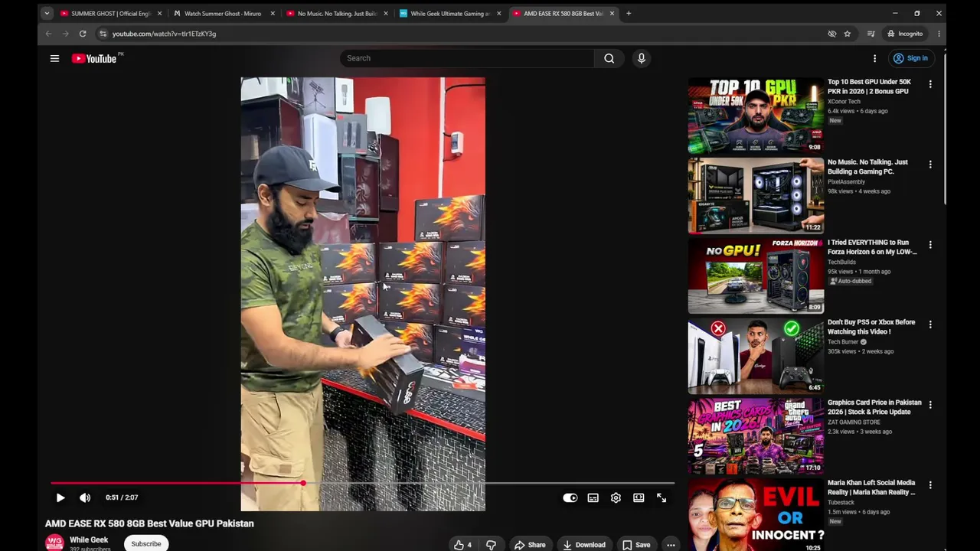Image resolution: width=980 pixels, height=551 pixels.
Task: Open Forza Horizon No GPU thumbnail
Action: [756, 275]
